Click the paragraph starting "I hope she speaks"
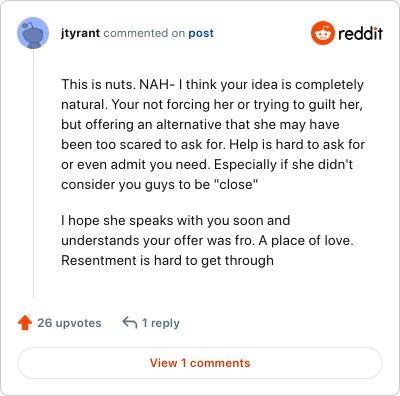Image resolution: width=400 pixels, height=396 pixels. pos(207,240)
